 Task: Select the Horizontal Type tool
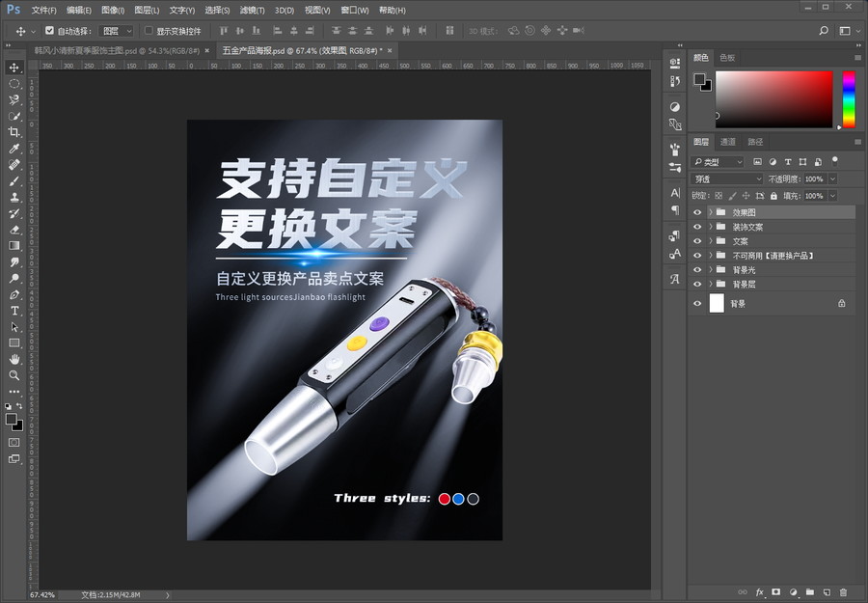tap(14, 311)
